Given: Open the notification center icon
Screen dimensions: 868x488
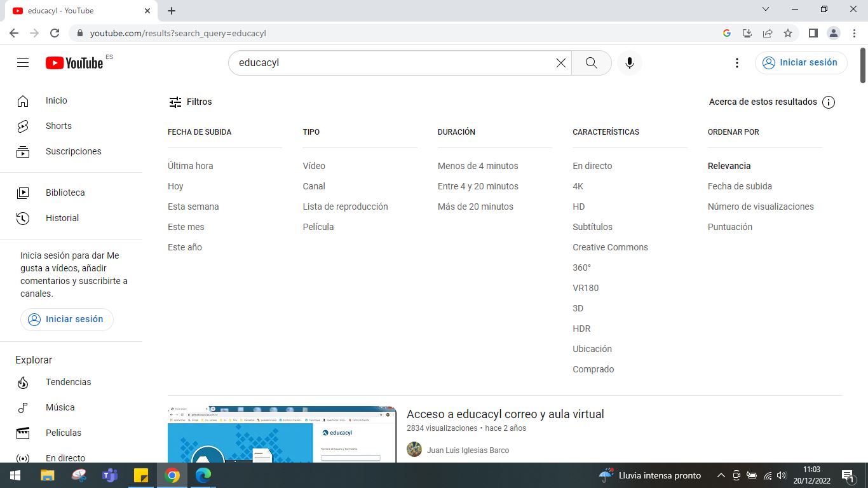Looking at the screenshot, I should tap(848, 475).
